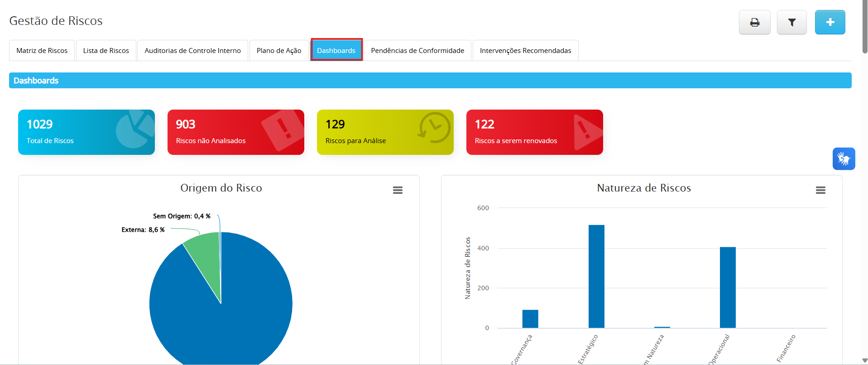The height and width of the screenshot is (365, 868).
Task: Open the filter funnel button
Action: tap(791, 22)
